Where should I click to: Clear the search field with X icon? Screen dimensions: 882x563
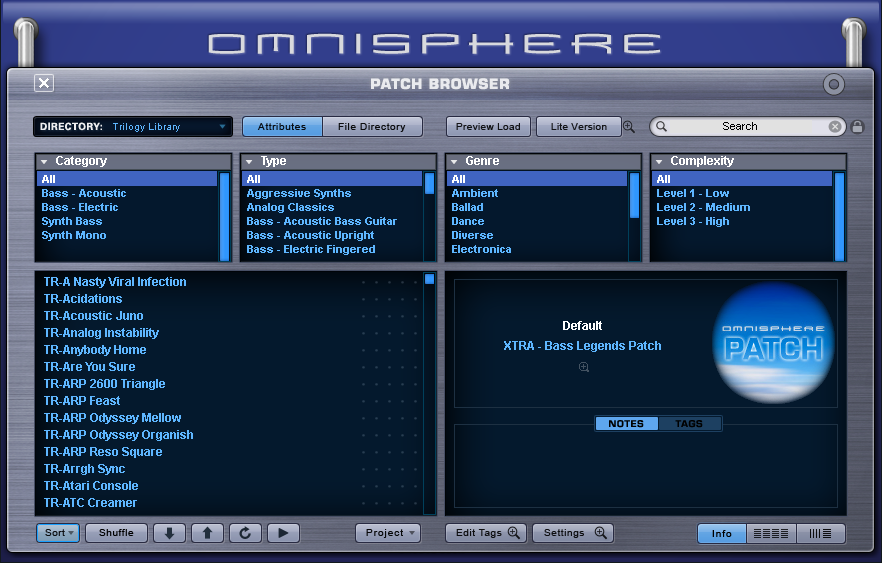pyautogui.click(x=835, y=127)
